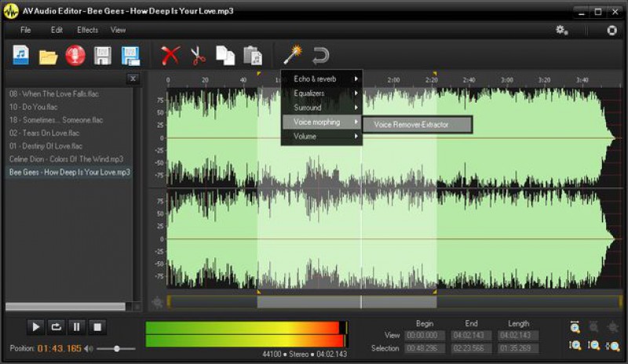Click the magic wand effects icon
The height and width of the screenshot is (364, 628).
point(292,55)
